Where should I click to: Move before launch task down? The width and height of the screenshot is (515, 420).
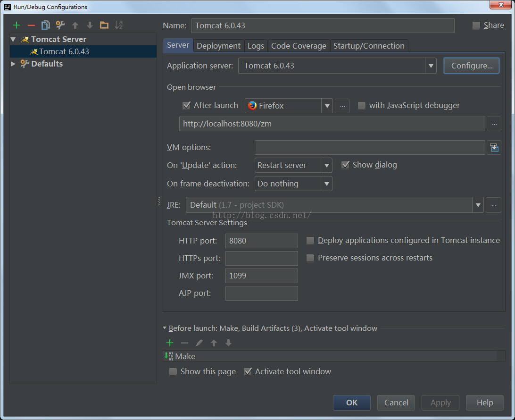(228, 343)
